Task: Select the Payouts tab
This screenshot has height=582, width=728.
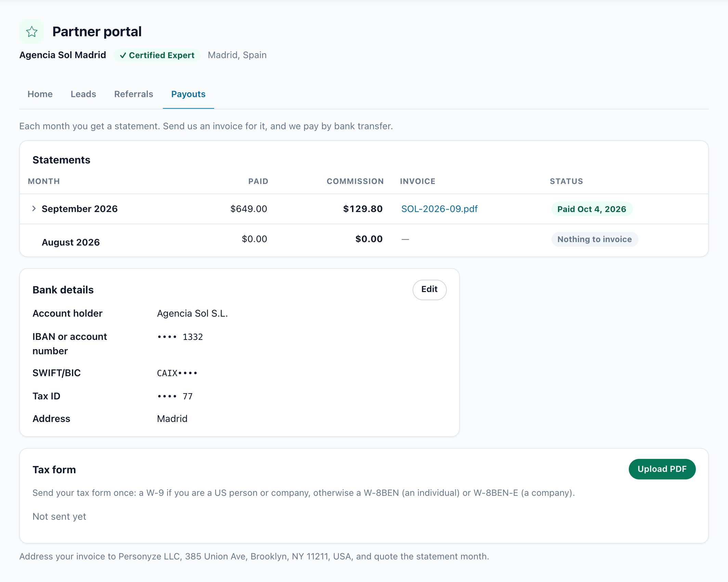Action: coord(188,94)
